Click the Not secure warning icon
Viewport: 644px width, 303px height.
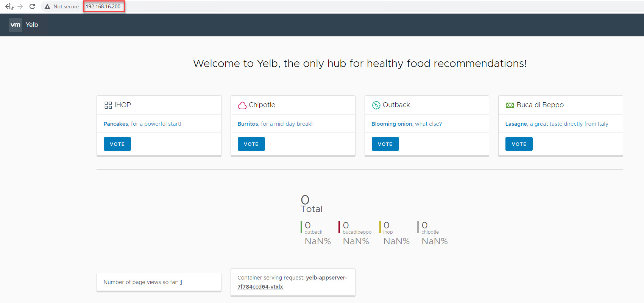pyautogui.click(x=47, y=6)
